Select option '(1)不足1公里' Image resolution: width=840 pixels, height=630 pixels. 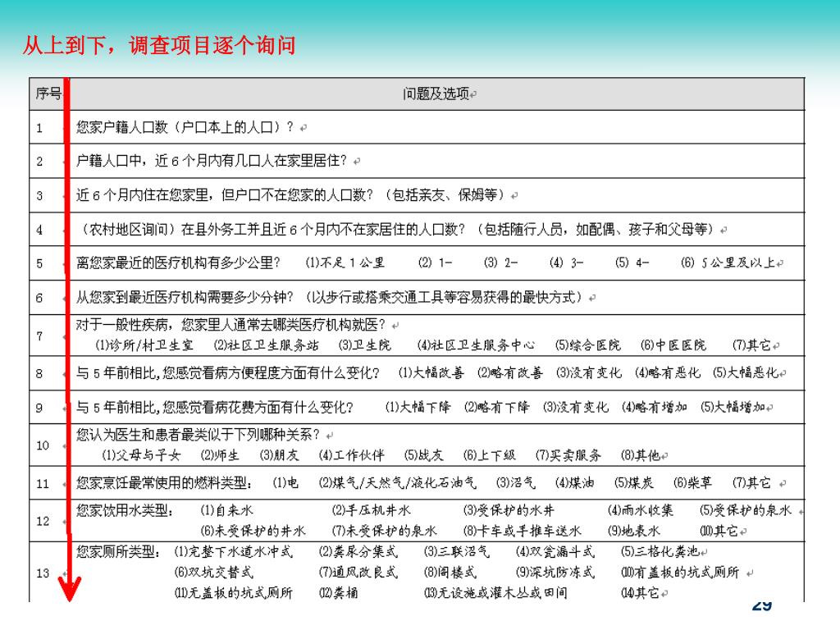345,263
